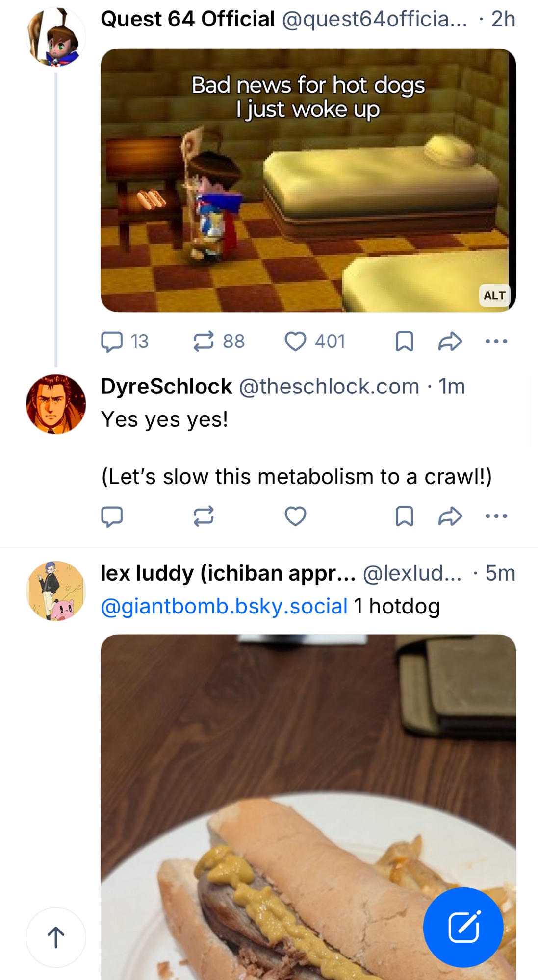Screen dimensions: 538x980
Task: Open more options on Quest 64 post
Action: pyautogui.click(x=496, y=342)
